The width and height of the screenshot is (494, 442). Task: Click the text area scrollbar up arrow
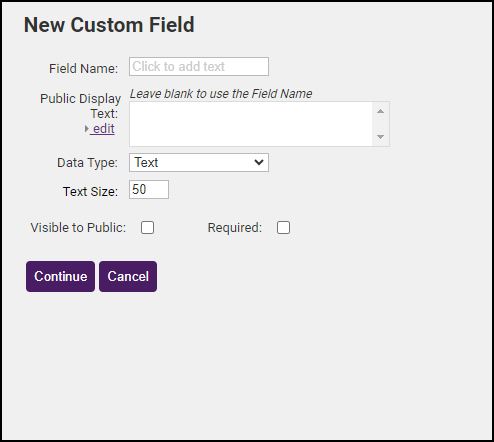coord(380,111)
